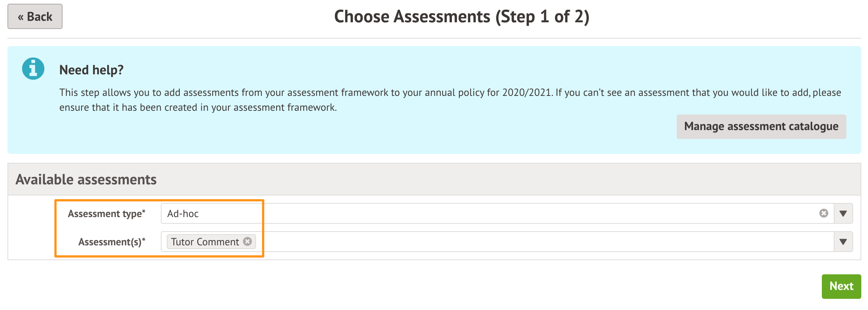This screenshot has width=868, height=310.
Task: Expand the Assessment type dropdown arrow
Action: click(843, 213)
